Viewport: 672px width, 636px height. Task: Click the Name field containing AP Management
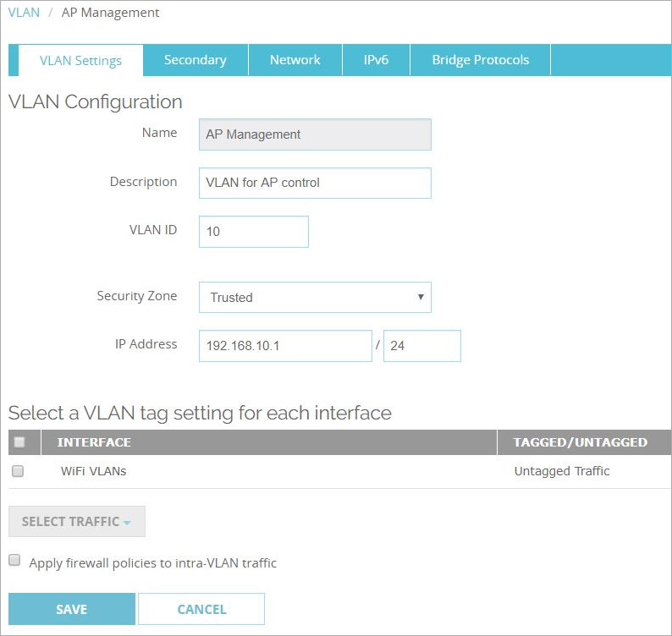(315, 134)
